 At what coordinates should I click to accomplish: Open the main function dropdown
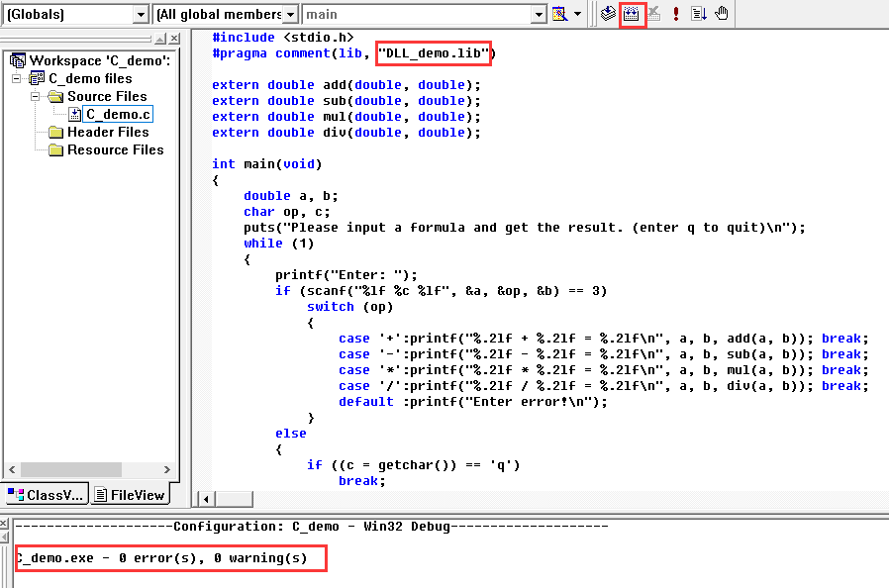tap(538, 15)
